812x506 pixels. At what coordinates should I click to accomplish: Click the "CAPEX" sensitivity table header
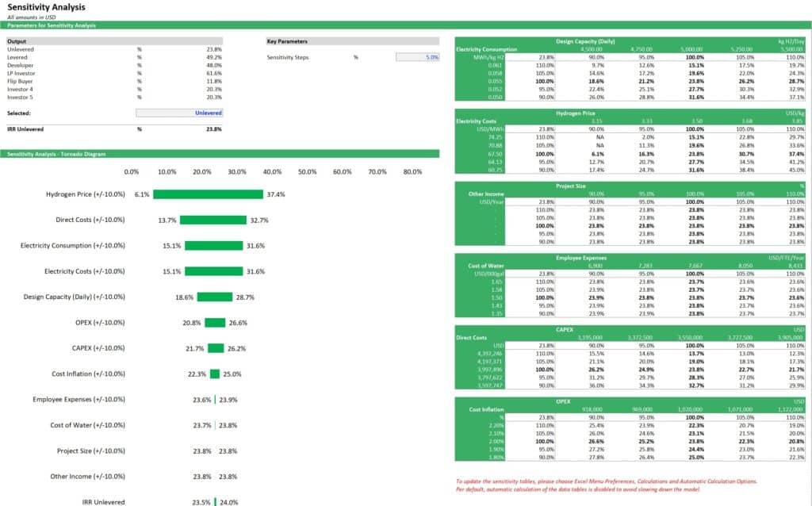(x=565, y=330)
